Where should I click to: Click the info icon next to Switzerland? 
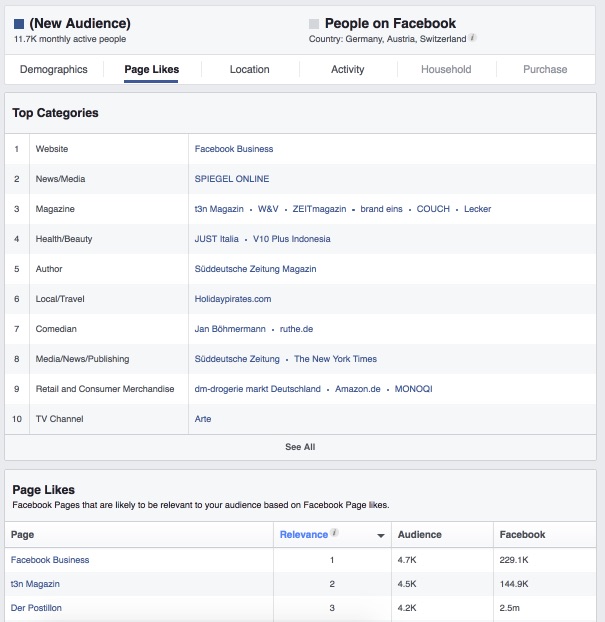click(x=472, y=38)
